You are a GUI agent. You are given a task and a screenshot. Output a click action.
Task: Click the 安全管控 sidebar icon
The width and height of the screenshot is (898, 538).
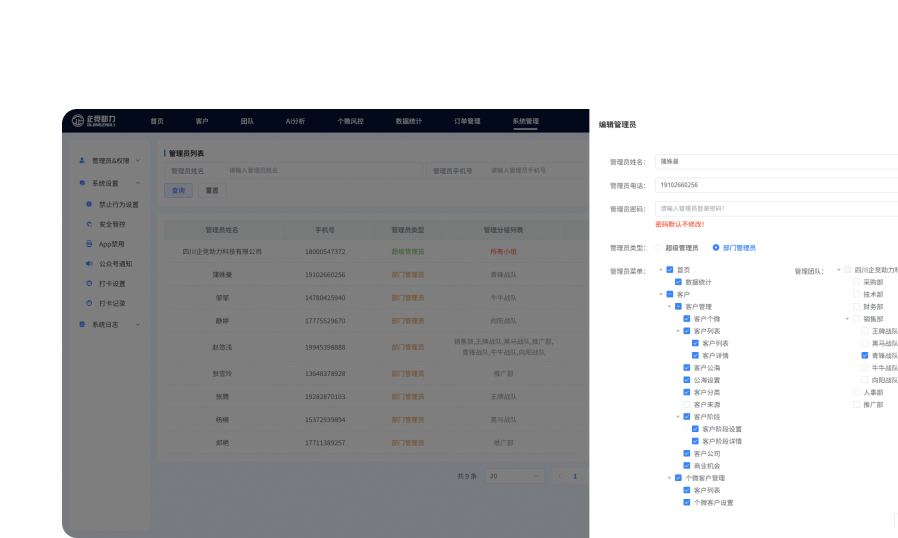pyautogui.click(x=89, y=224)
